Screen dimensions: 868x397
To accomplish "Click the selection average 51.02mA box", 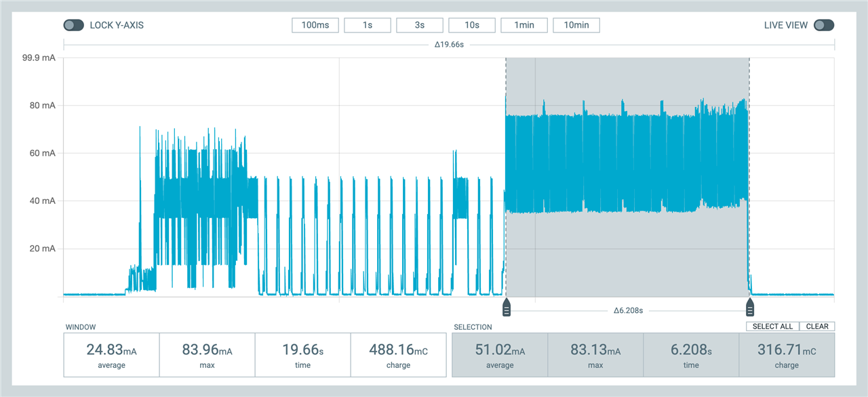I will (x=500, y=355).
